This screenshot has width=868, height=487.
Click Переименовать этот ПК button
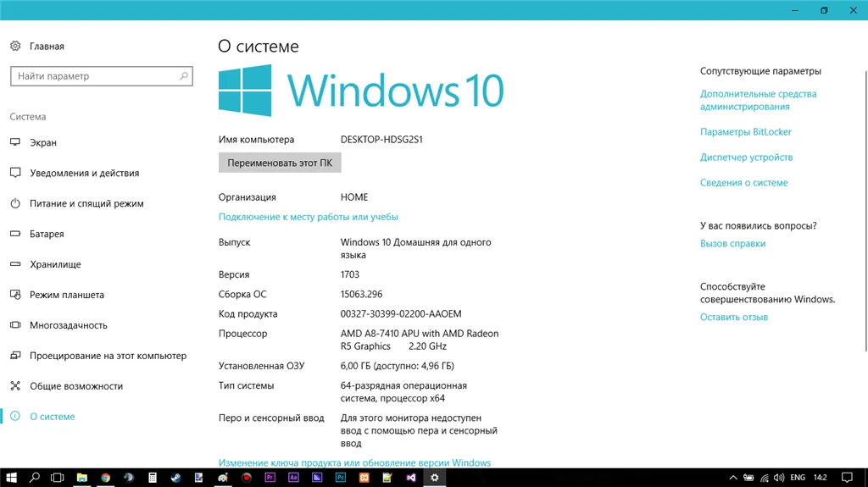[x=280, y=163]
